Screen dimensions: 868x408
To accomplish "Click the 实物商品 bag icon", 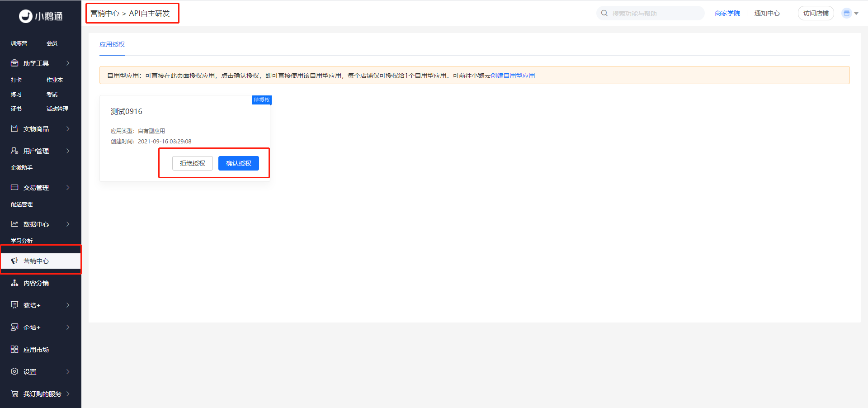I will (14, 128).
